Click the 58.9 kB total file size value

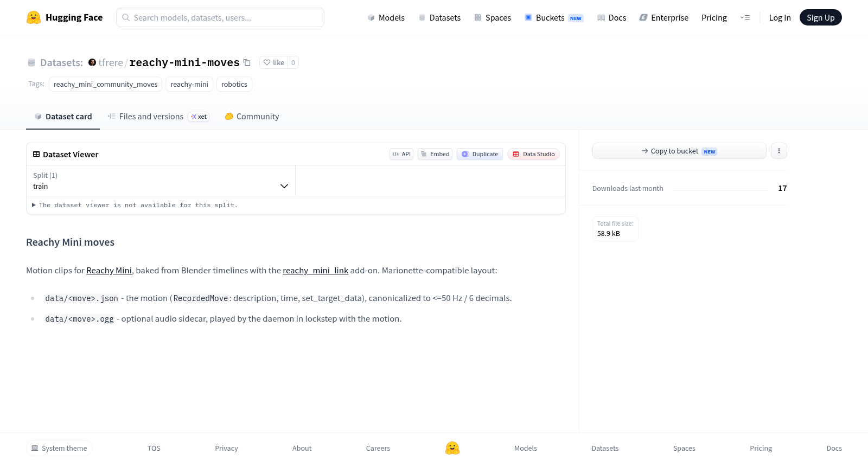coord(609,234)
